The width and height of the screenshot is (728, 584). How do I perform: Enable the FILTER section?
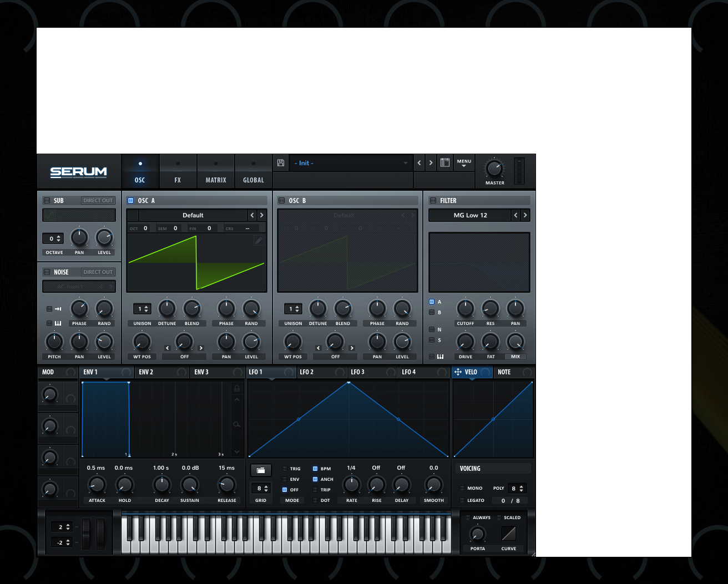tap(433, 201)
